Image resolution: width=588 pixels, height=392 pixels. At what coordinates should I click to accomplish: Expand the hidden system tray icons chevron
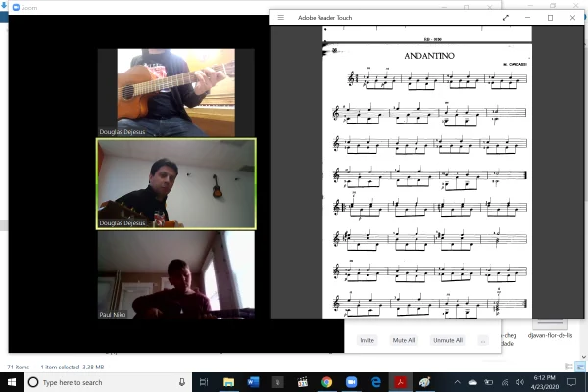457,382
